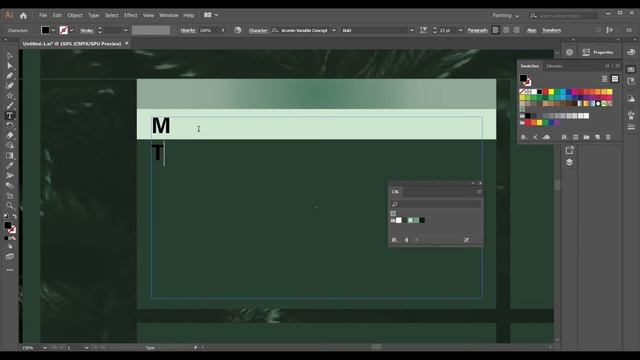The height and width of the screenshot is (360, 640).
Task: Click the Delete Swatch trash icon
Action: pyautogui.click(x=608, y=137)
